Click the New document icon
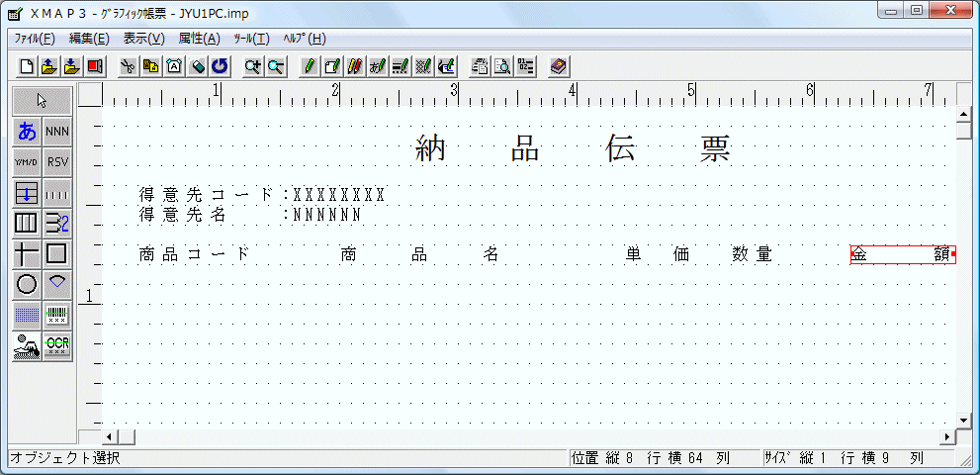This screenshot has height=475, width=980. coord(27,65)
